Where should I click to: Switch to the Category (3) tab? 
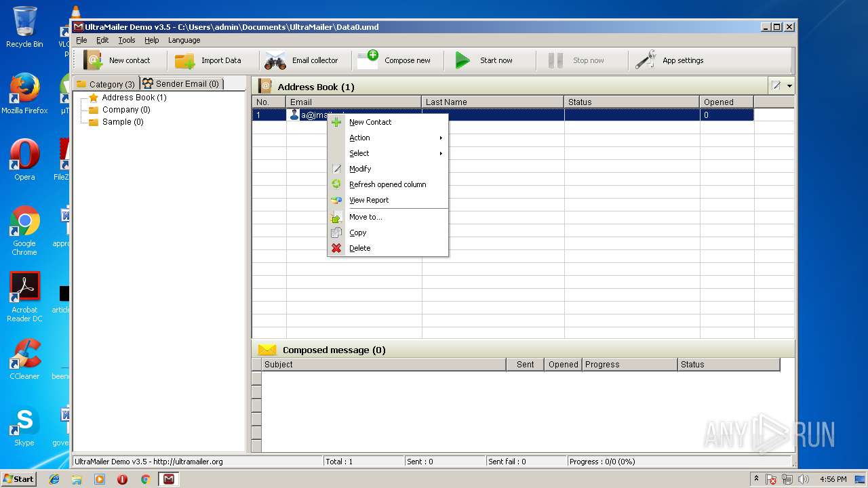pyautogui.click(x=106, y=84)
